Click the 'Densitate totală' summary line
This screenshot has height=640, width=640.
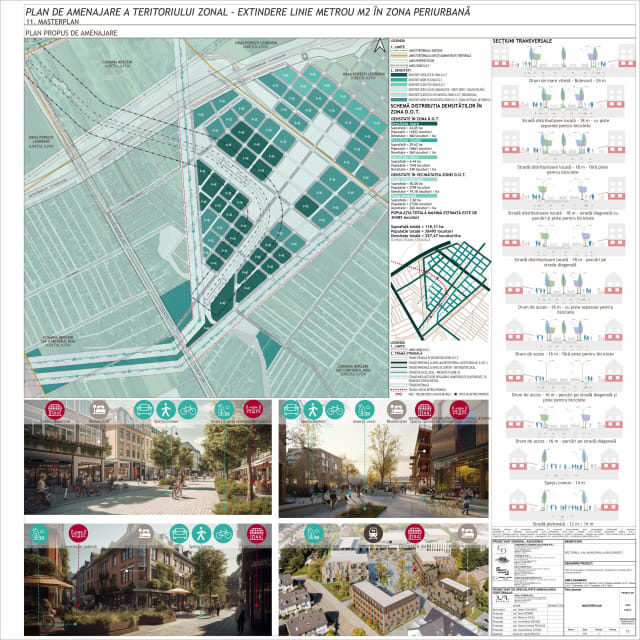425,236
